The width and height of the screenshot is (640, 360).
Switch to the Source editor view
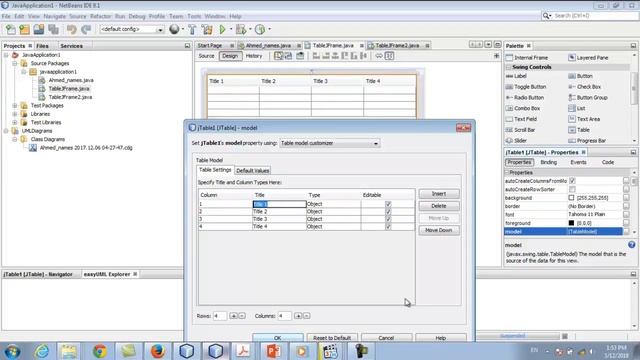[x=206, y=56]
